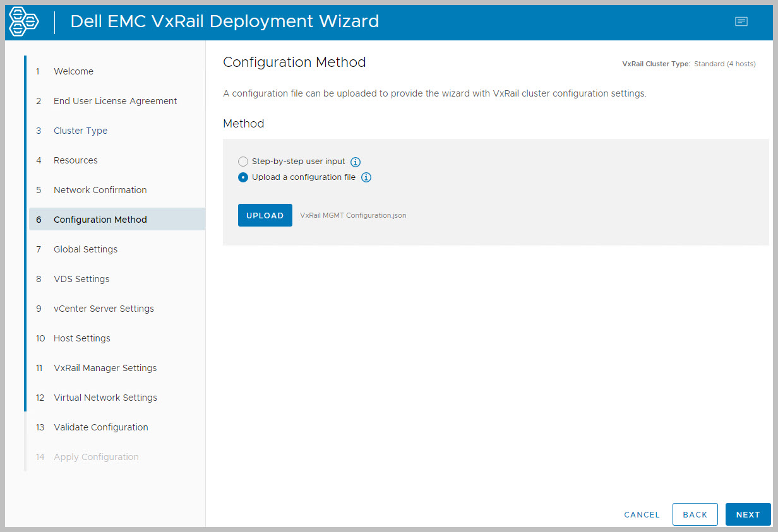778x532 pixels.
Task: Open Host Settings step
Action: (x=81, y=338)
